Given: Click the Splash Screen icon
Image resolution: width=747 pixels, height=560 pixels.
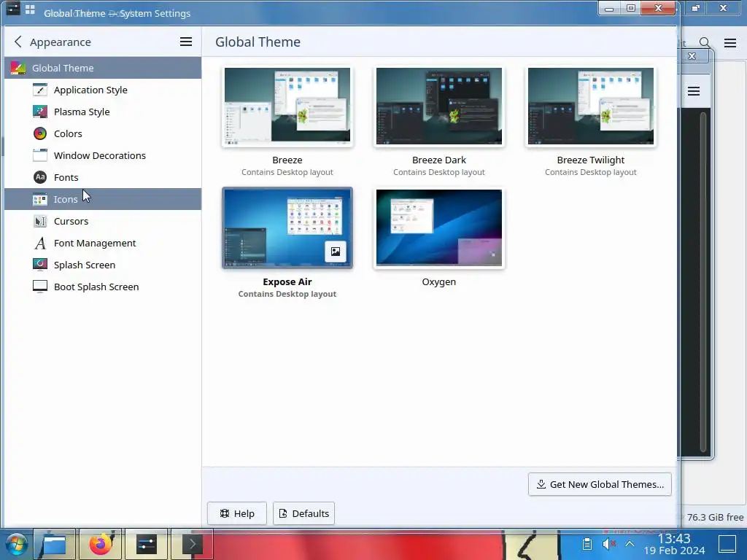Looking at the screenshot, I should coord(40,265).
